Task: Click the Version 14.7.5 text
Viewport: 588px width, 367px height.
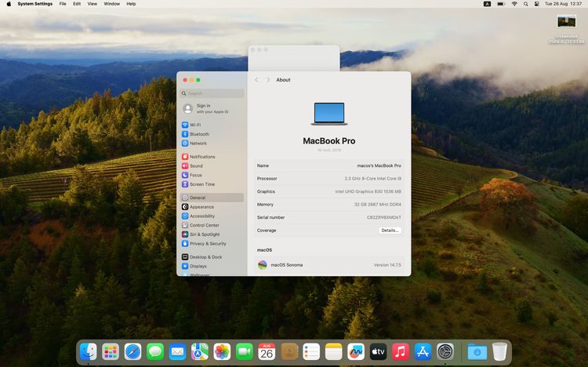Action: (387, 265)
